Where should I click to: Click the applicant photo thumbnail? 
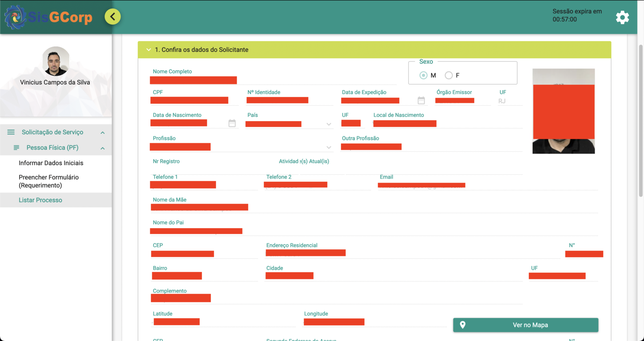563,111
